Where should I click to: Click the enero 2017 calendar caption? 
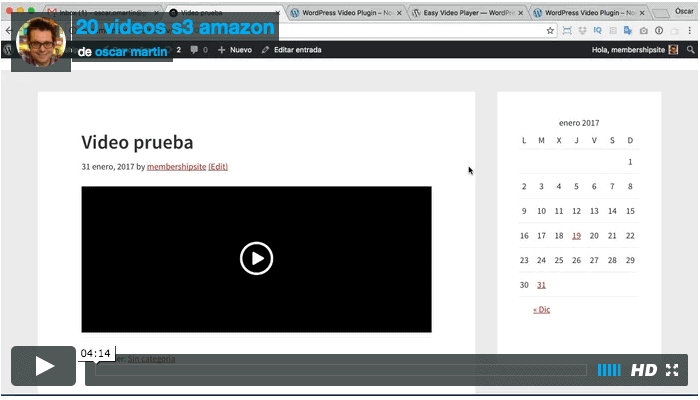pos(579,123)
